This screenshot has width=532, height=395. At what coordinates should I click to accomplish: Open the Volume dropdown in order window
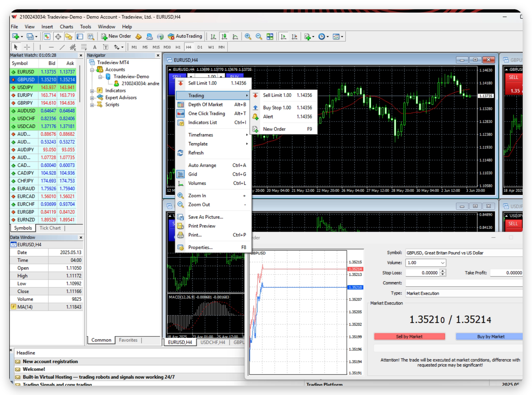(442, 263)
